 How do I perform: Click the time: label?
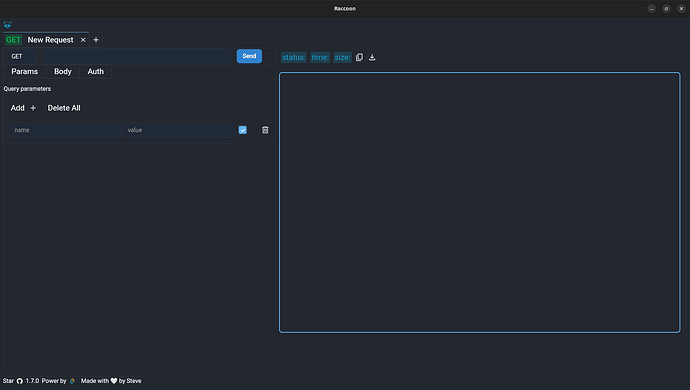[x=320, y=57]
